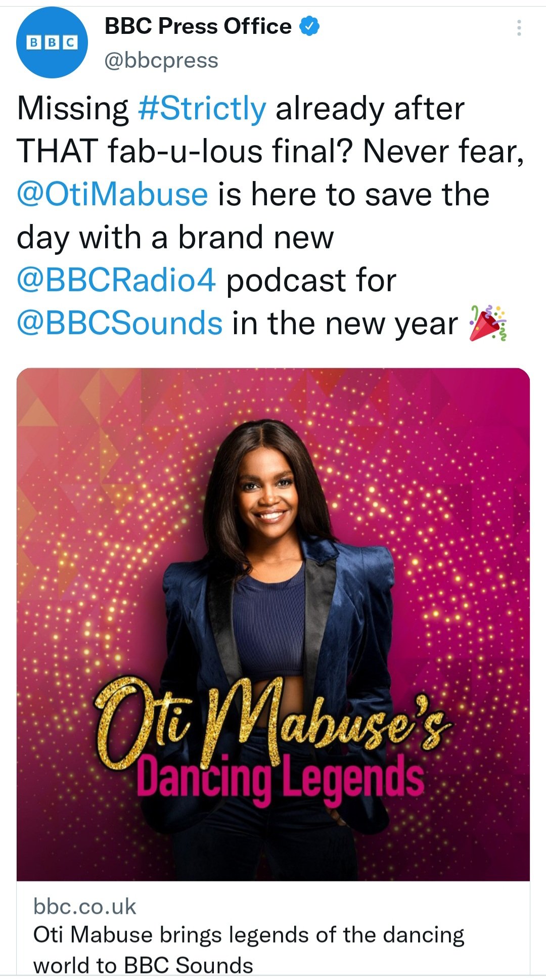Open the BBC Press Office display name
This screenshot has width=546, height=980.
(x=198, y=26)
